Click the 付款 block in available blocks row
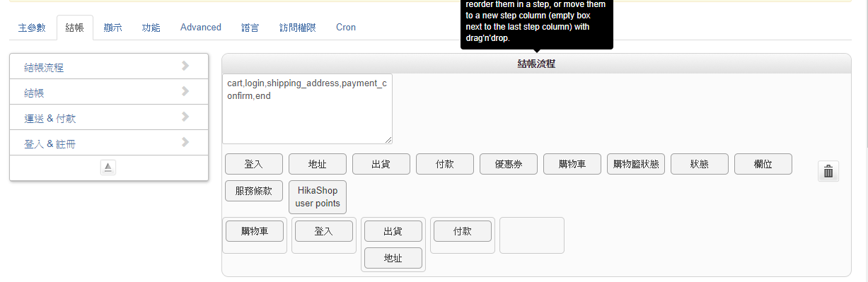Image resolution: width=868 pixels, height=282 pixels. (x=445, y=164)
